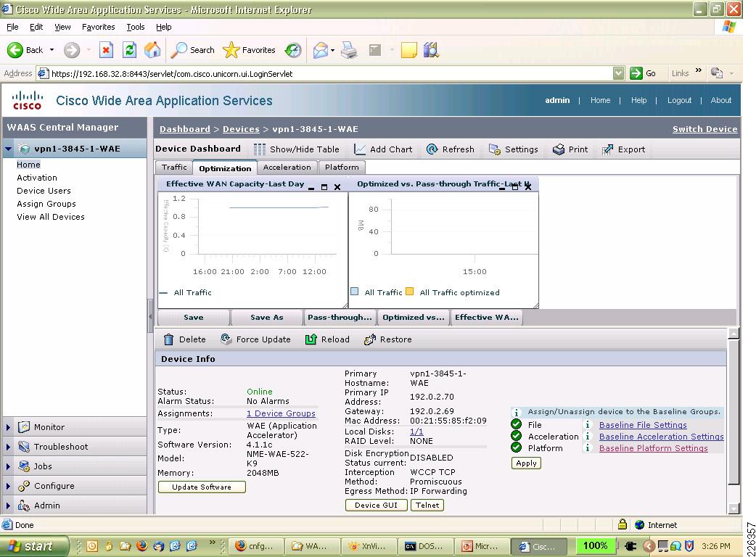This screenshot has width=756, height=557.
Task: Click Device Dashboard Refresh icon
Action: [432, 149]
